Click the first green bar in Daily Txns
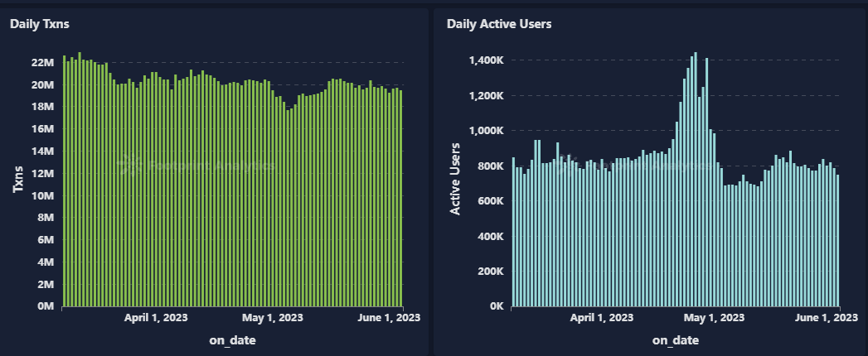The height and width of the screenshot is (356, 868). click(65, 182)
